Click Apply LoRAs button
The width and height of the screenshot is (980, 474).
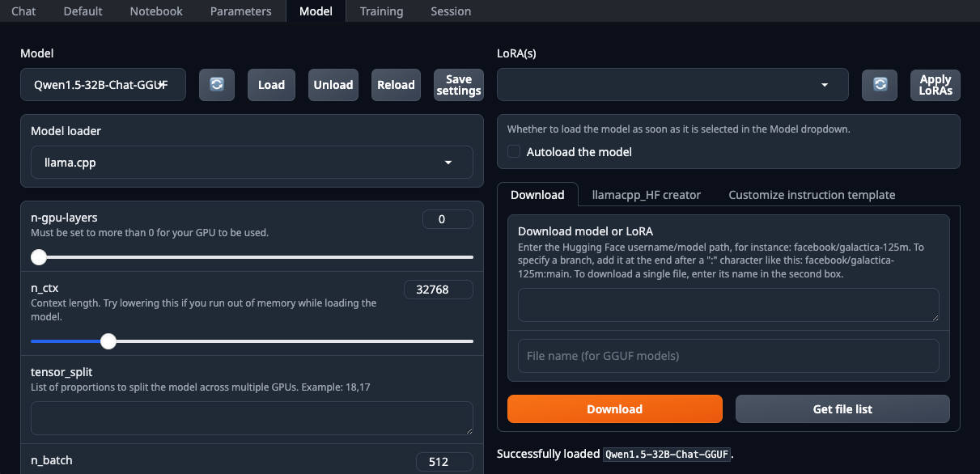[x=935, y=85]
